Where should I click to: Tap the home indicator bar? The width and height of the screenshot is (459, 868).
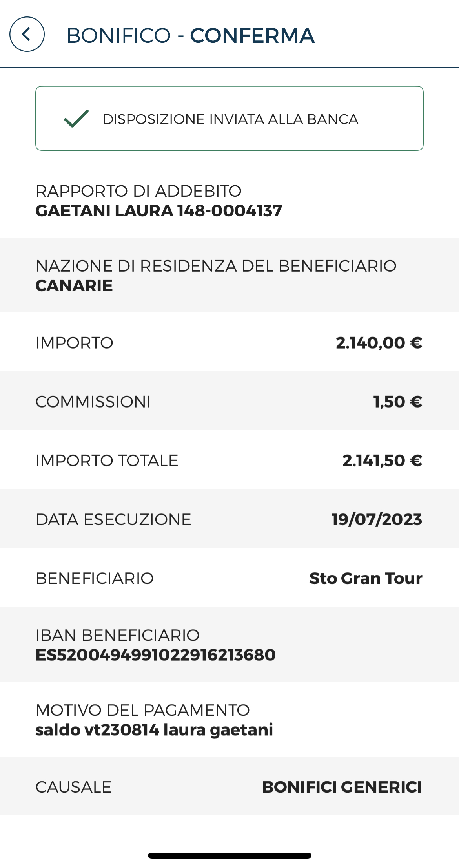pyautogui.click(x=229, y=855)
